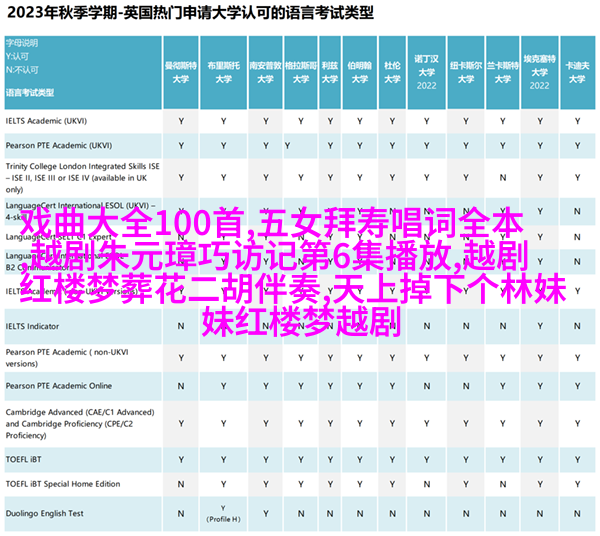
Task: Click the 'Pearson PTE Academic (UKVI)' row label
Action: [59, 145]
